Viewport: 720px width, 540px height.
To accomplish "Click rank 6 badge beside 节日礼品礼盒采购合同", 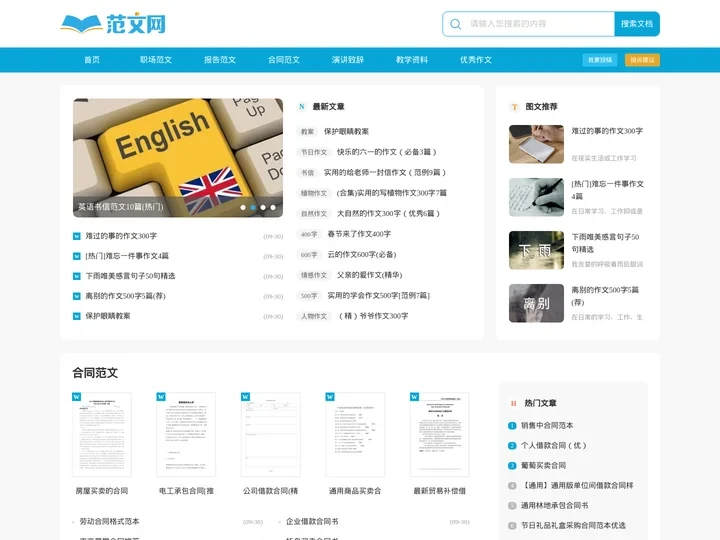I will click(x=512, y=526).
